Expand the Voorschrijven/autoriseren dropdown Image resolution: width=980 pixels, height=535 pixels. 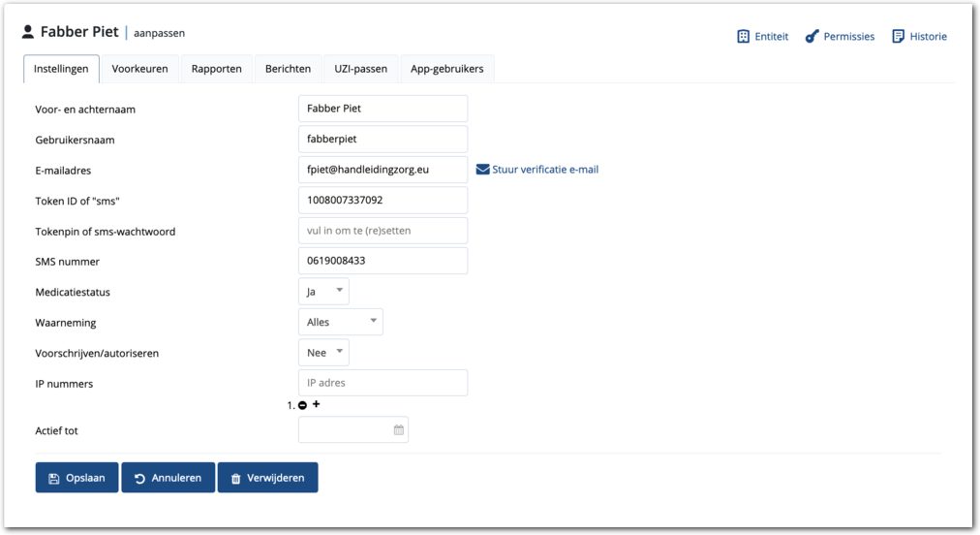(x=323, y=353)
